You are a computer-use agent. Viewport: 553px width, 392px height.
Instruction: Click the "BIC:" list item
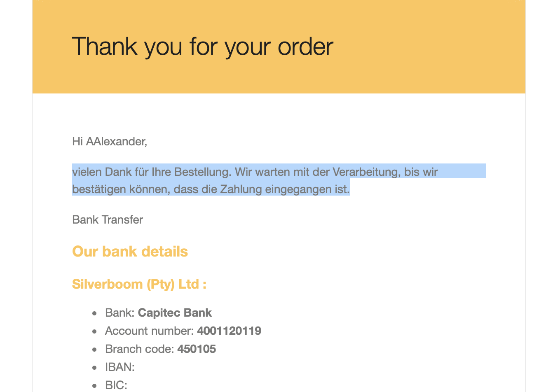(116, 385)
